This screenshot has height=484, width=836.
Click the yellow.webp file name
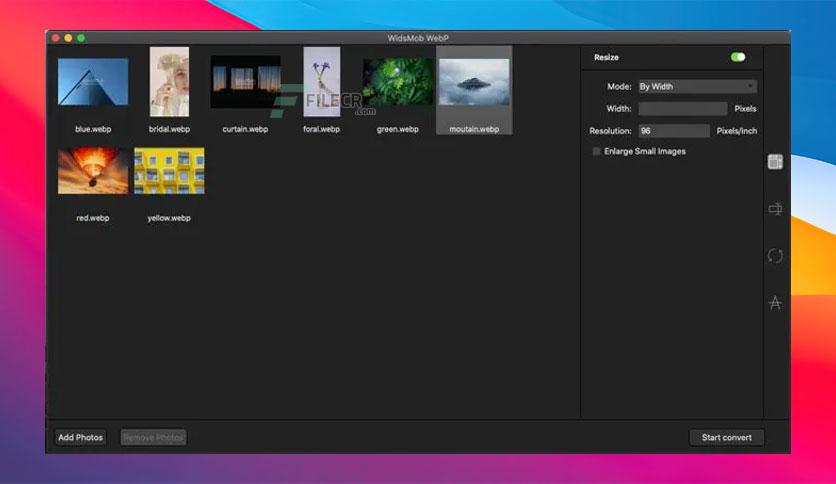[169, 218]
